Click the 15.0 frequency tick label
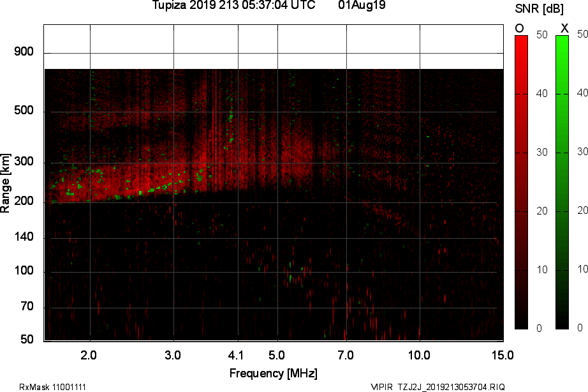This screenshot has height=392, width=588. click(x=503, y=355)
